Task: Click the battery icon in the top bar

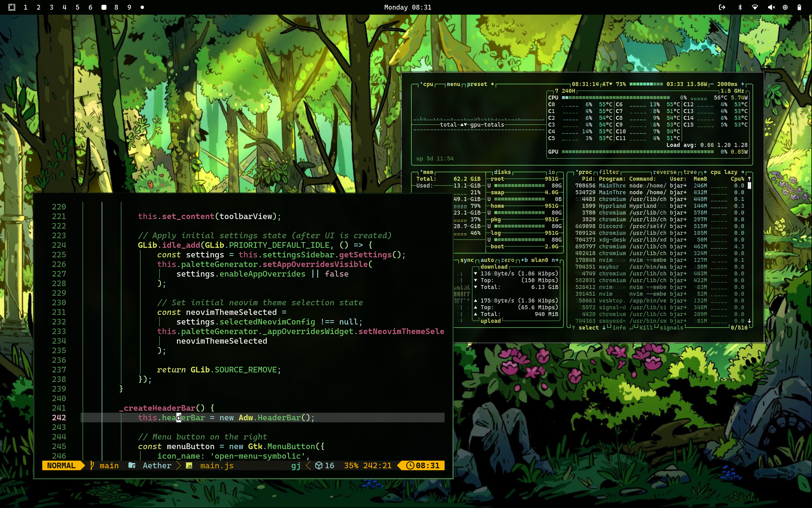Action: 799,7
